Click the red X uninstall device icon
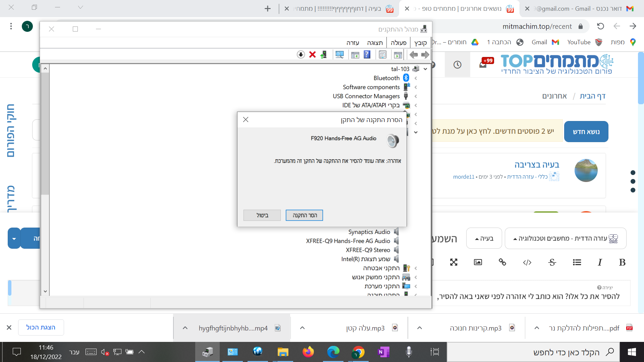This screenshot has width=644, height=362. [312, 55]
